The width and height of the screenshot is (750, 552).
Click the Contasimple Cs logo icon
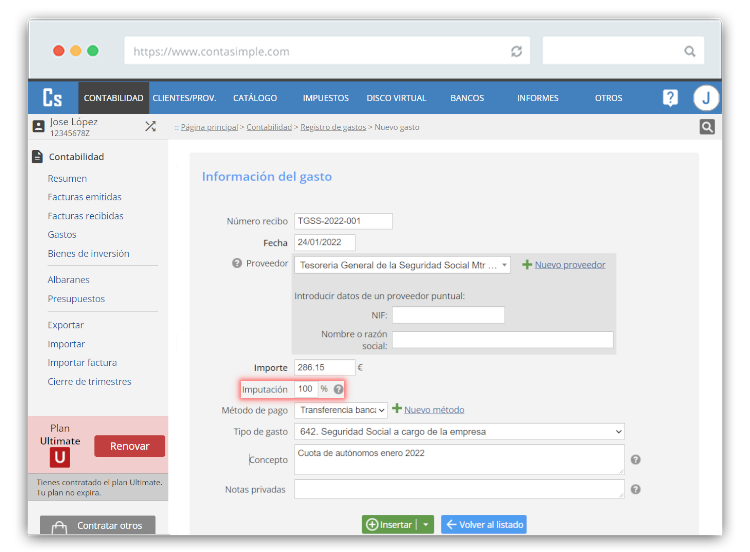coord(52,98)
